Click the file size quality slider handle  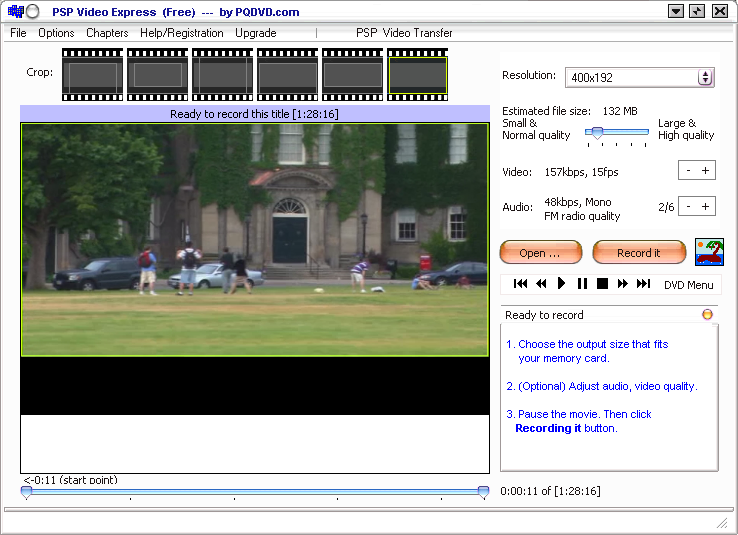597,133
